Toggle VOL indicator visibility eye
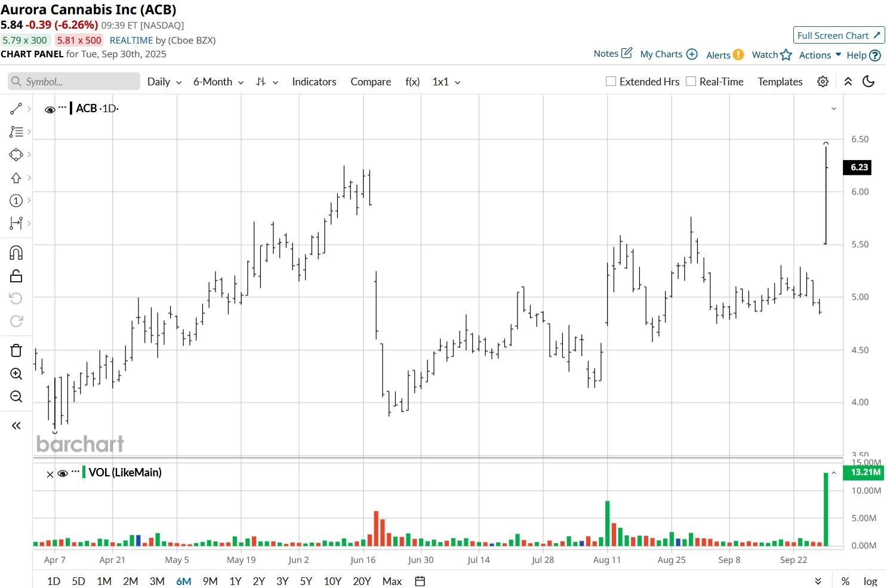Screen dimensions: 887x588 63,473
